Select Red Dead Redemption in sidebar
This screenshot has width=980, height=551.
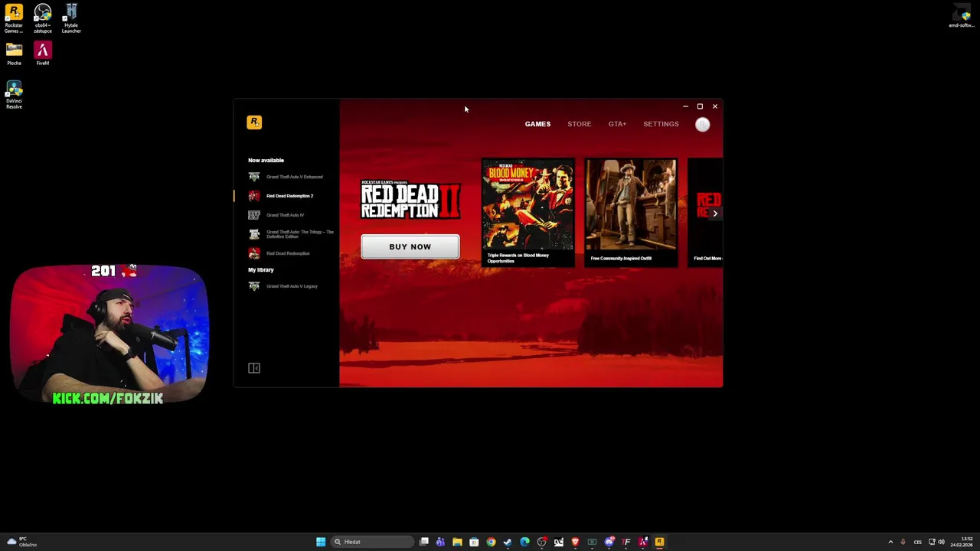pos(286,253)
